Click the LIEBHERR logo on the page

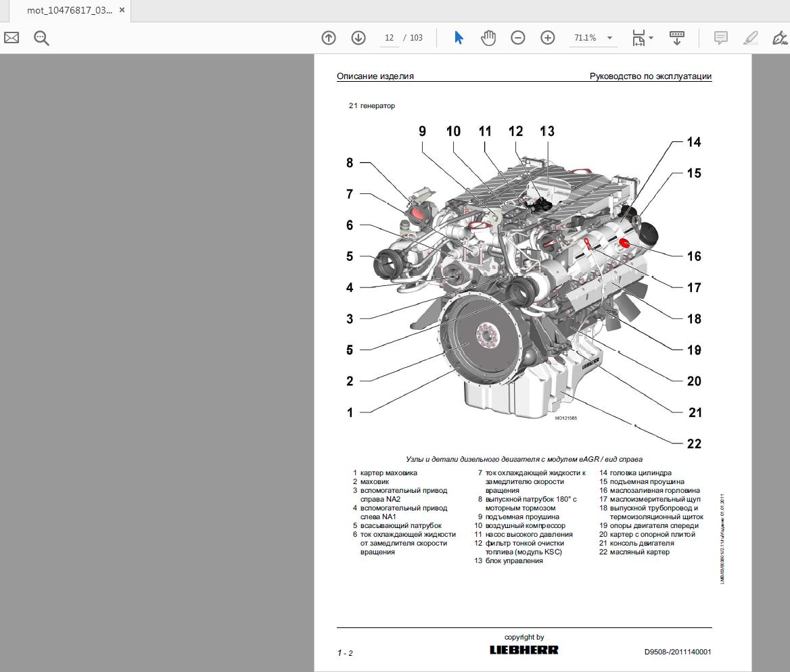click(523, 650)
